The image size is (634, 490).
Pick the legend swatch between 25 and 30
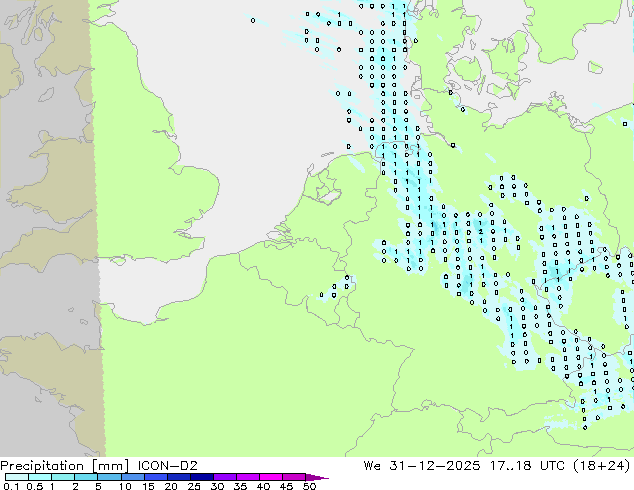coord(201,477)
